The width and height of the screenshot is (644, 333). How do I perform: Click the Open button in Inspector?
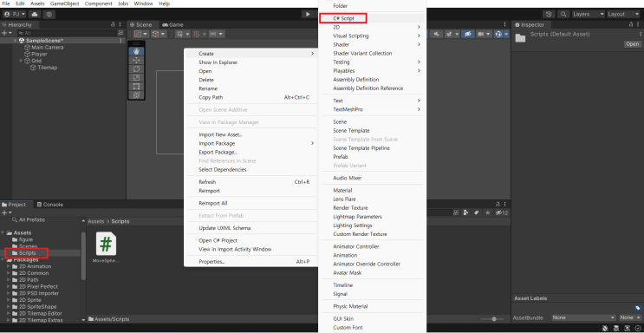point(633,44)
